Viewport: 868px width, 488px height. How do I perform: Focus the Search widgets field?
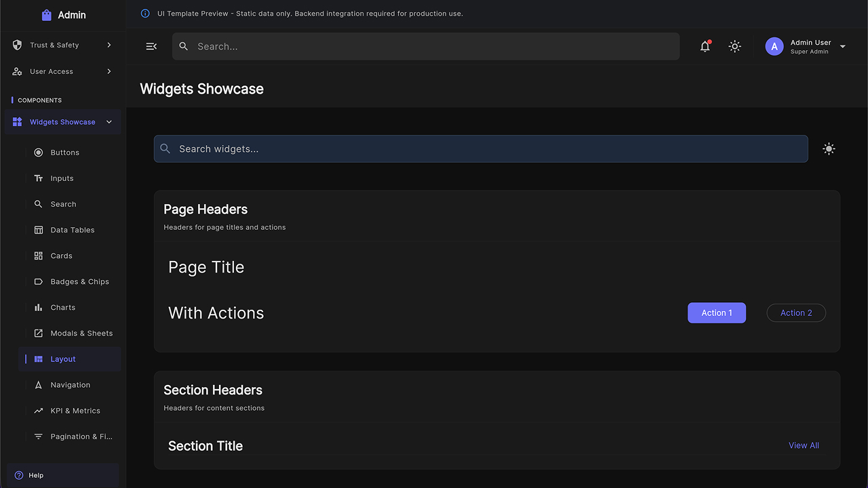481,148
